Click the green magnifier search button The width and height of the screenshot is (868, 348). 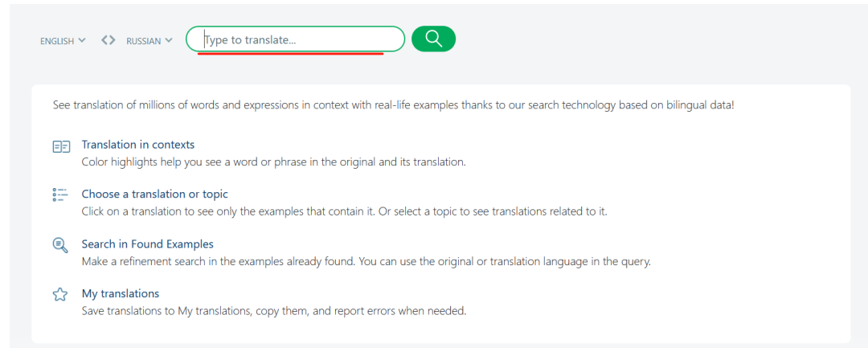(433, 39)
